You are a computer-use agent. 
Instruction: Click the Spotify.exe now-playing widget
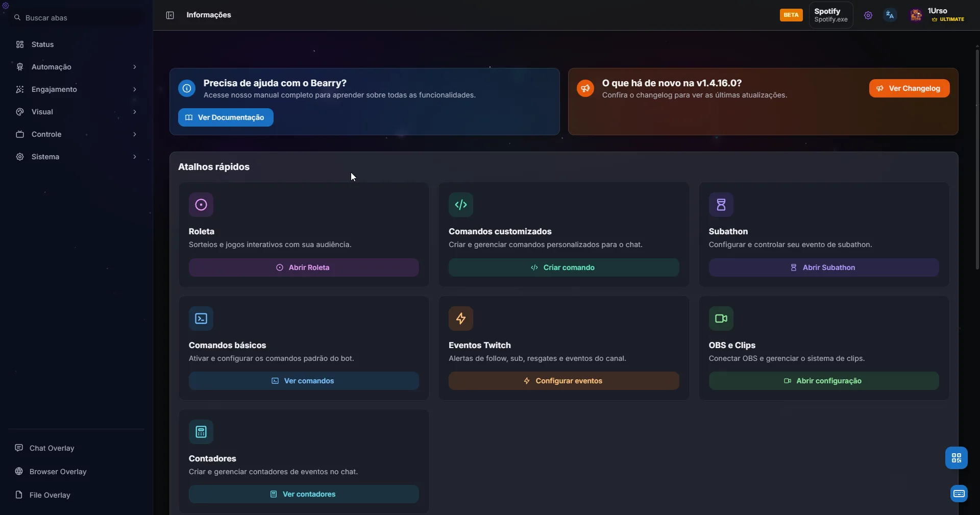tap(830, 15)
